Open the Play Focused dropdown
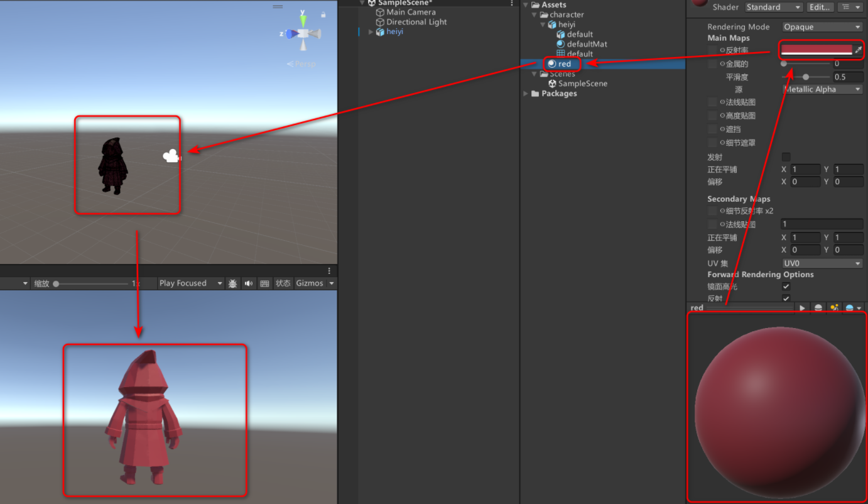 191,283
